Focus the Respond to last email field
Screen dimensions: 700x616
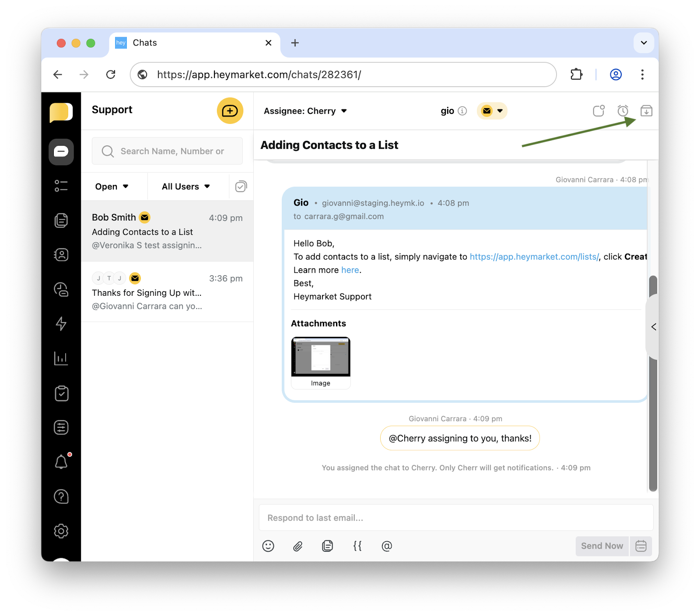(456, 518)
